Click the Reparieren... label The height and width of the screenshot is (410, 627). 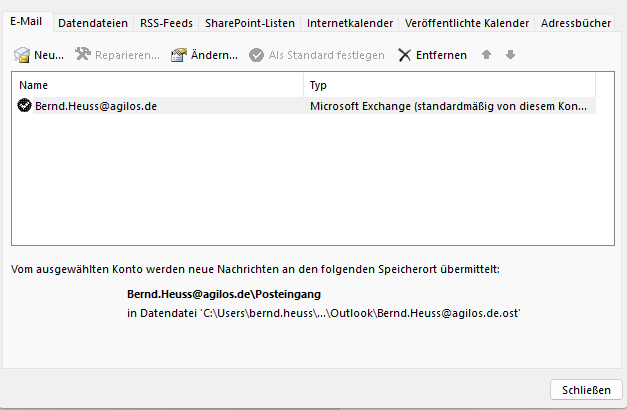127,55
